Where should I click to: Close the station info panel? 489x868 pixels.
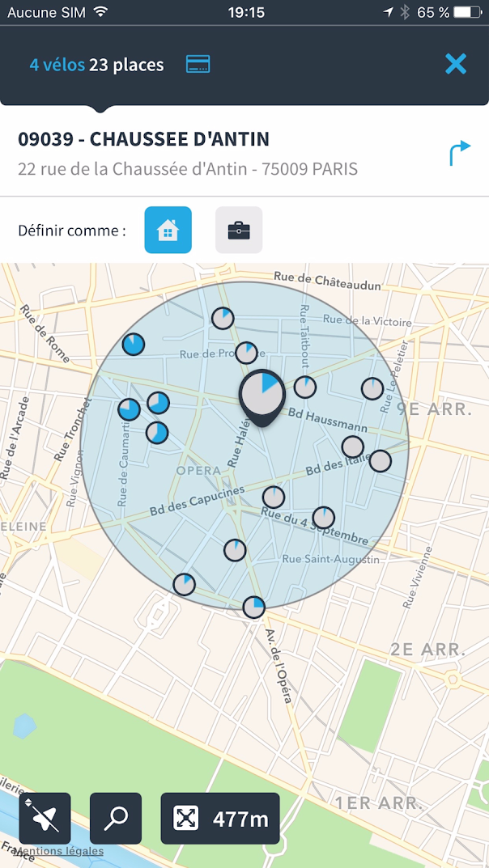456,65
